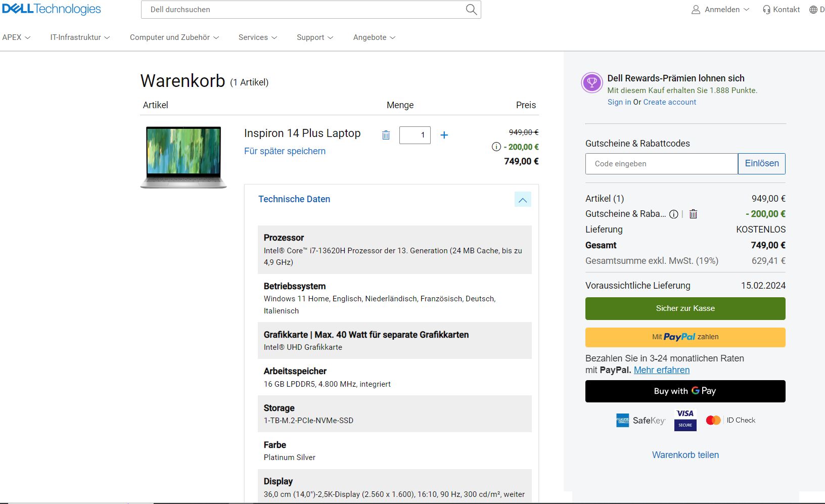Click the Visa Secure logo
This screenshot has height=504, width=825.
(x=685, y=420)
